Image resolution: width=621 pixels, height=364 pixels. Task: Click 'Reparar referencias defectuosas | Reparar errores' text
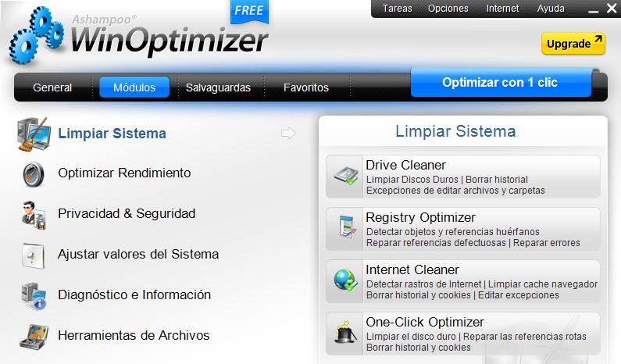pyautogui.click(x=473, y=243)
